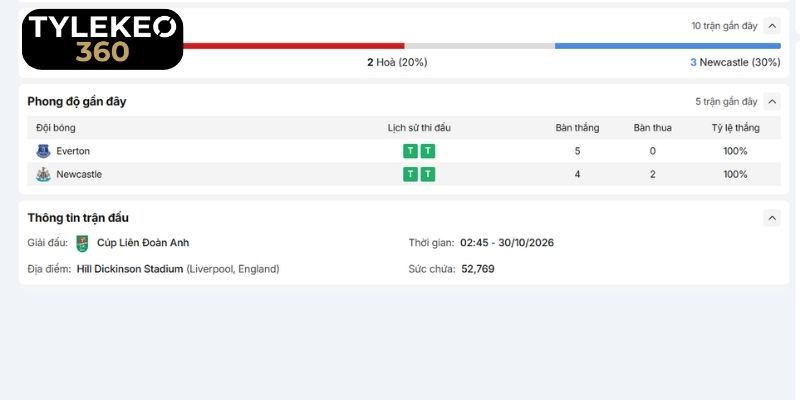Screen dimensions: 800x400
Task: Click the blue Newcastle bar segment
Action: 668,46
